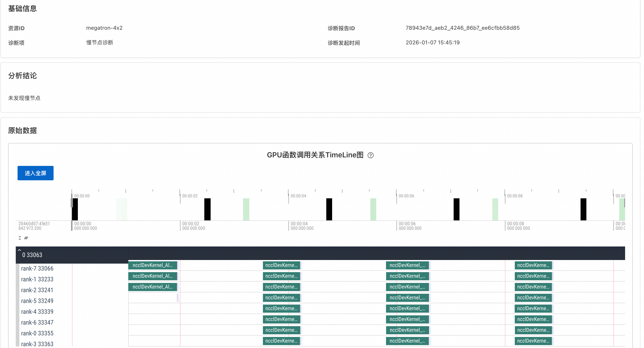The image size is (644, 348).
Task: Click the left overview timeline drag handle
Action: click(x=72, y=203)
